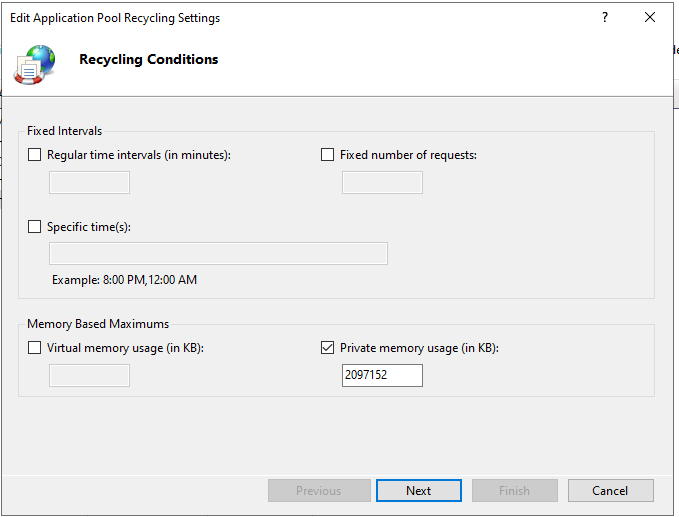Click the Memory Based Maximums group label
Image resolution: width=679 pixels, height=517 pixels.
coord(98,324)
